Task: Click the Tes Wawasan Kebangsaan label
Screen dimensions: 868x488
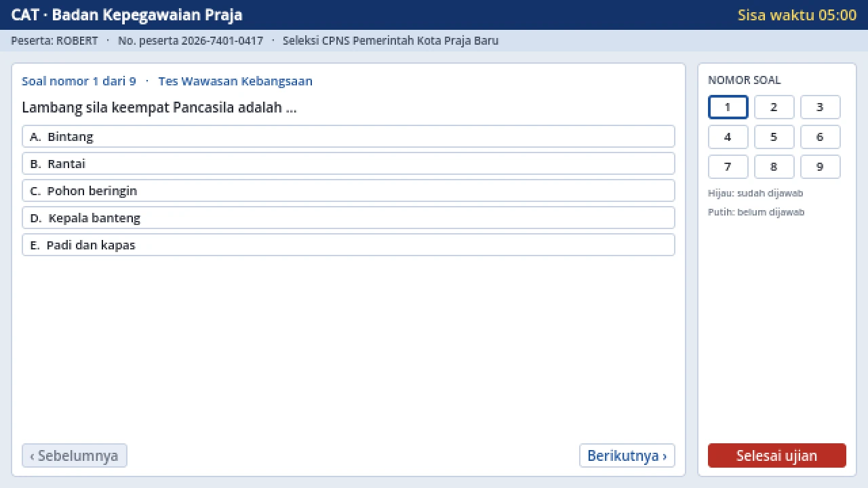Action: pyautogui.click(x=235, y=81)
